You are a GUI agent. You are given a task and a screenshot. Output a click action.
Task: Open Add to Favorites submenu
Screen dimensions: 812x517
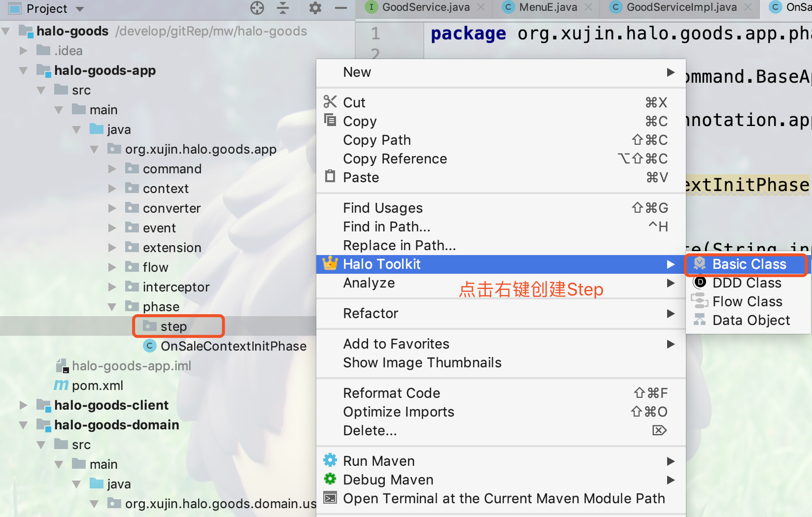pos(501,344)
